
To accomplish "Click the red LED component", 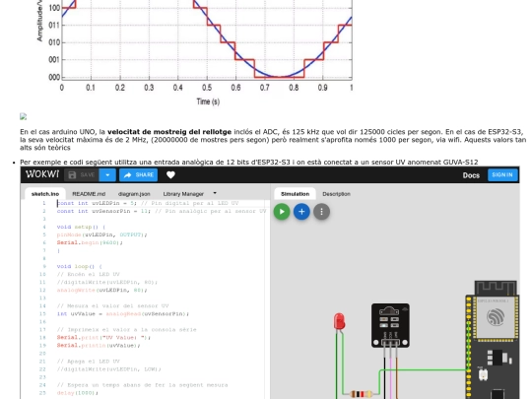I will pyautogui.click(x=339, y=321).
